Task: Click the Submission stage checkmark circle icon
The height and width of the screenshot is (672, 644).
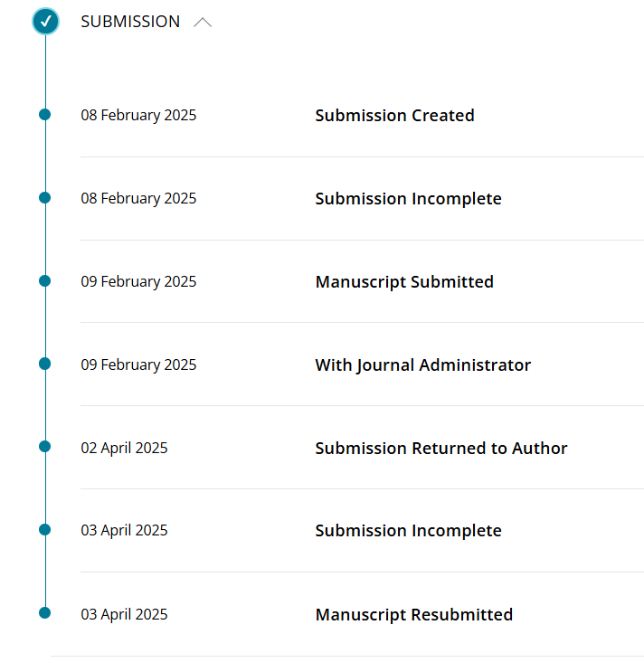Action: 45,22
